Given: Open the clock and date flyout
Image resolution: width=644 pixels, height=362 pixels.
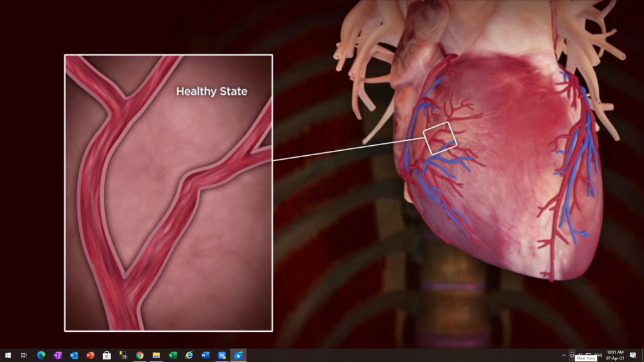Looking at the screenshot, I should (615, 356).
